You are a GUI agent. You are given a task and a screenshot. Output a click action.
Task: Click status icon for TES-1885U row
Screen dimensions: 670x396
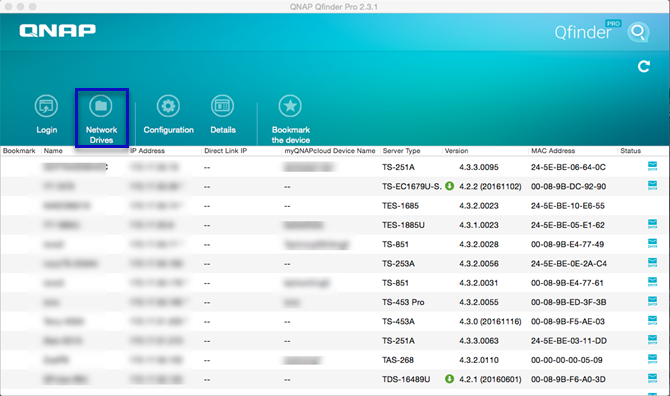[652, 224]
